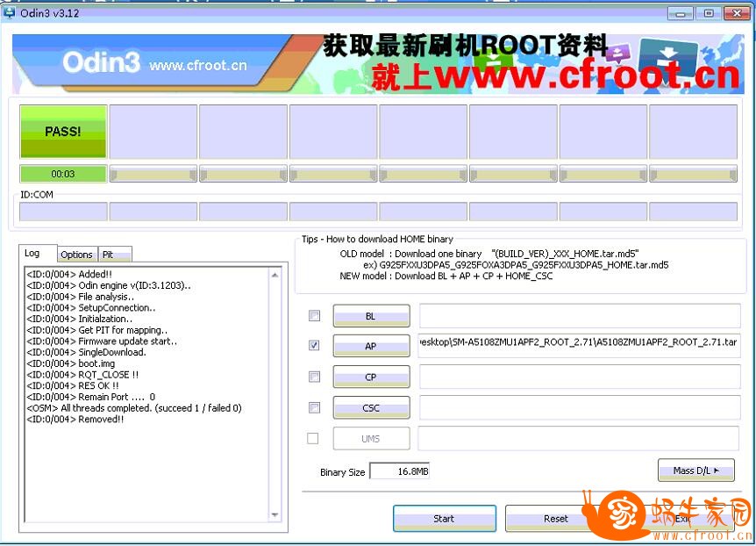Image resolution: width=756 pixels, height=546 pixels.
Task: Click the 'Removed!!' log line
Action: point(75,419)
